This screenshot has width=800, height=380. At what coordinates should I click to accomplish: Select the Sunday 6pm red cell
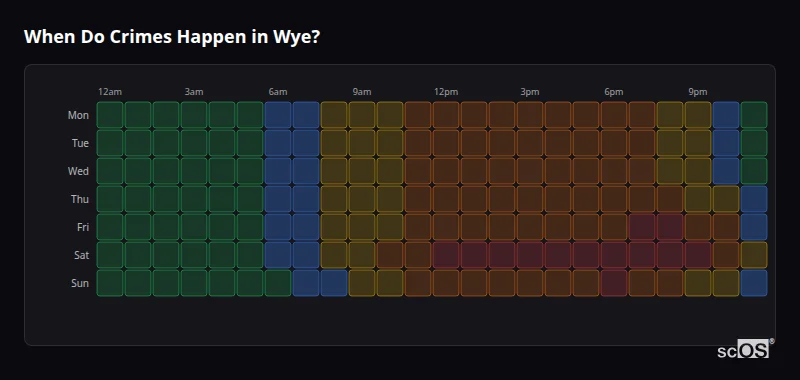[614, 283]
